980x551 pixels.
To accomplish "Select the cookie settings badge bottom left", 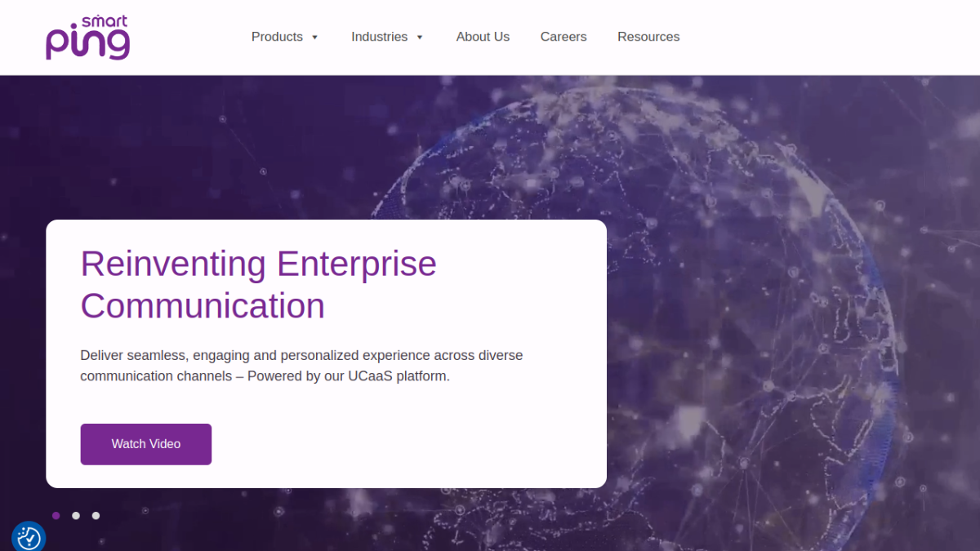I will click(28, 537).
